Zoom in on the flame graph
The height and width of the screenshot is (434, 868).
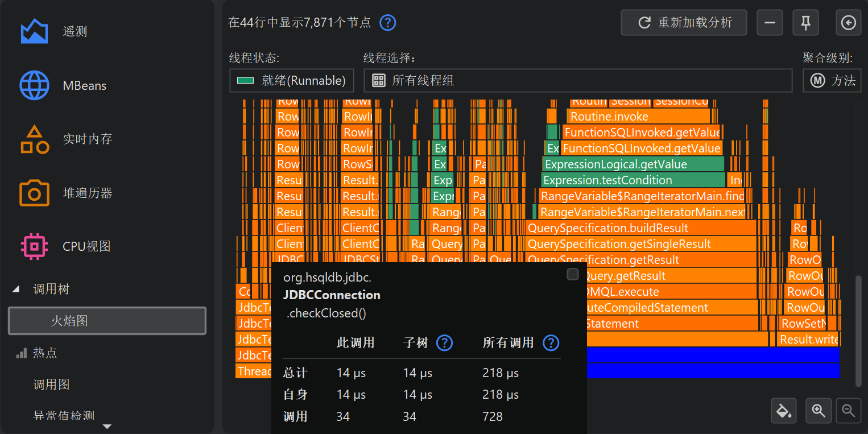point(819,411)
